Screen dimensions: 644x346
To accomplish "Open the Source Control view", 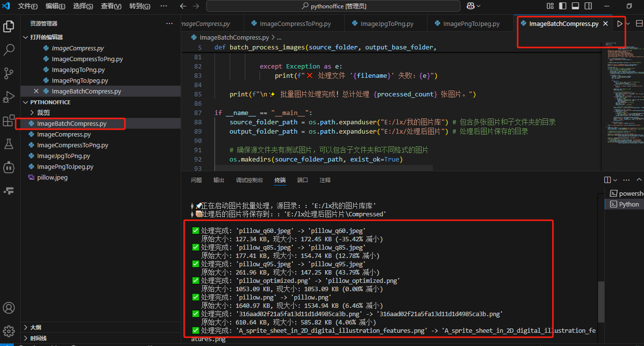I will coord(9,73).
